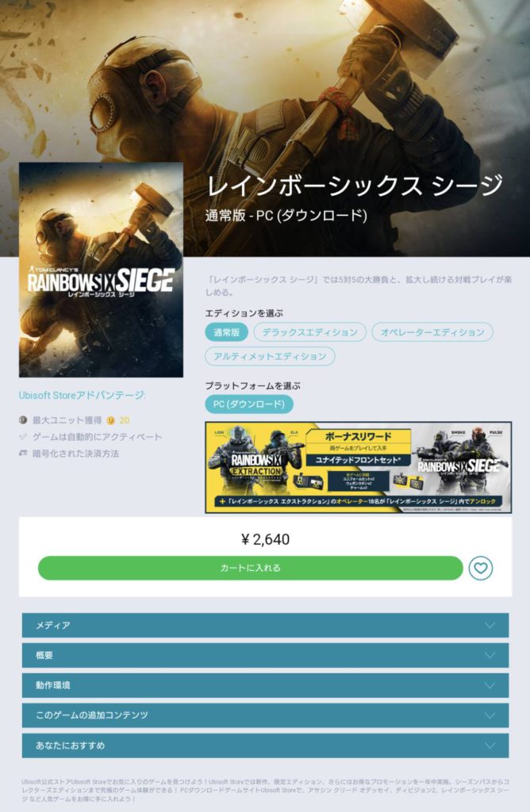Expand the メディア section chevron
Screen dimensions: 530x812
click(x=490, y=625)
